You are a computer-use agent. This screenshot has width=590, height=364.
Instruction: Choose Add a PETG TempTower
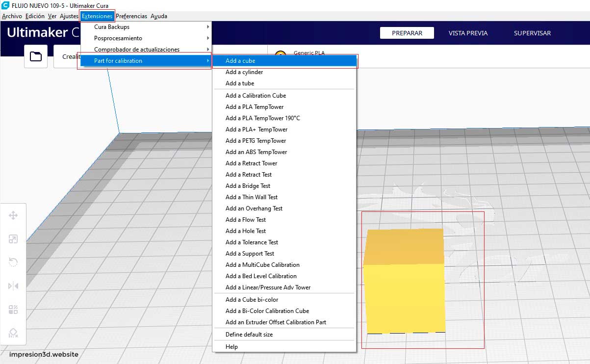click(x=284, y=141)
